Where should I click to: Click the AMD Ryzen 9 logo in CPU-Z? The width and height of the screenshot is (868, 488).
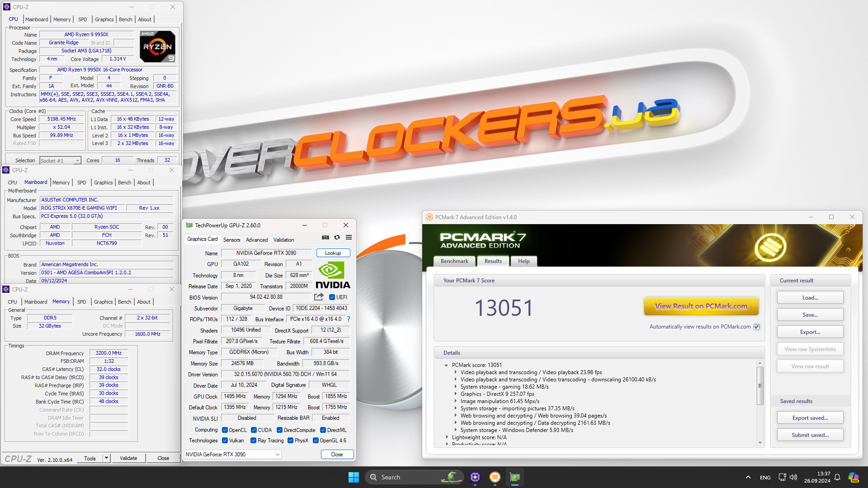[x=157, y=47]
